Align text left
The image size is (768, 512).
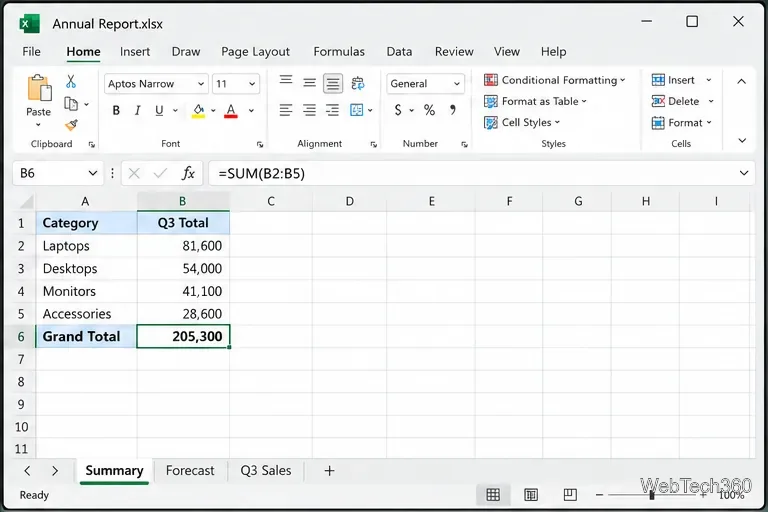286,110
